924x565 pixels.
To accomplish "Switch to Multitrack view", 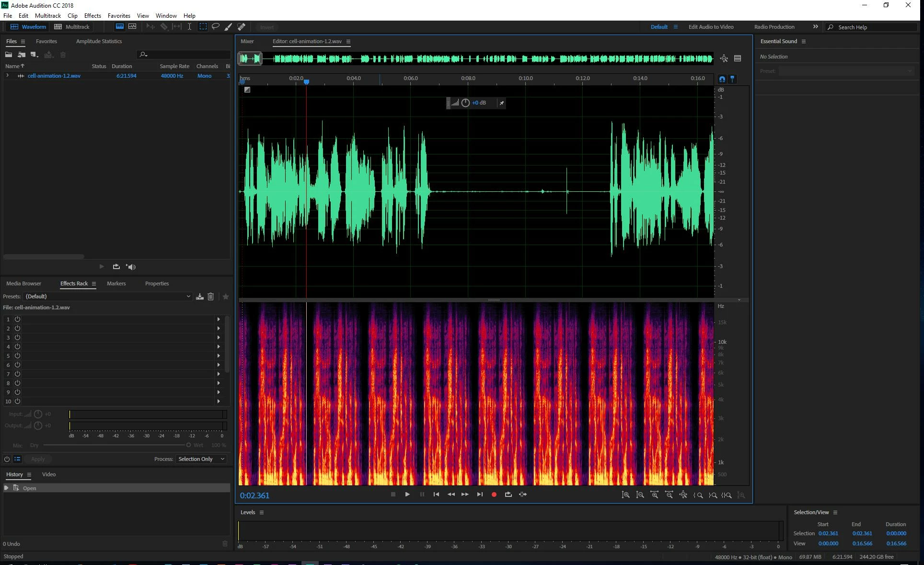I will [x=72, y=27].
